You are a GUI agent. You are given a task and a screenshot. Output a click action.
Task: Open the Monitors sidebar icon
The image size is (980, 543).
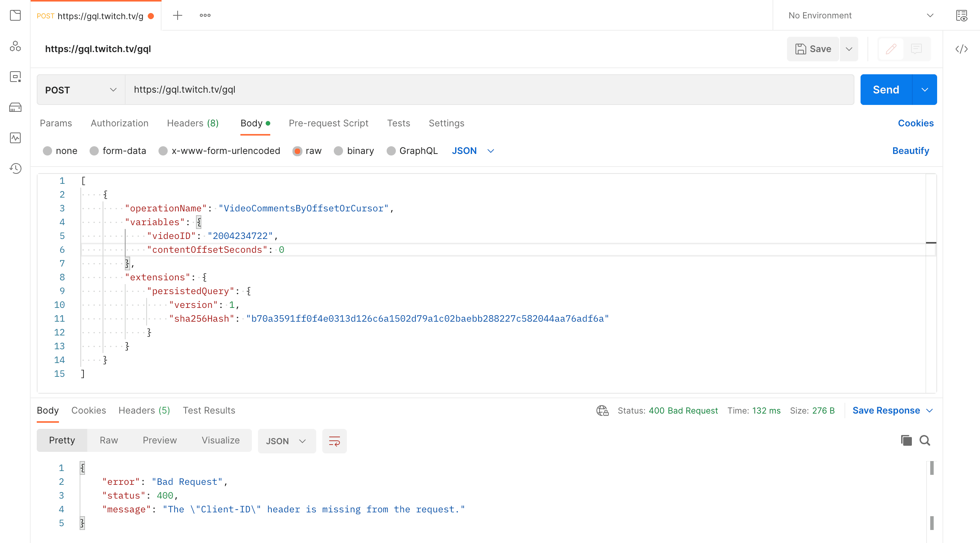[x=15, y=138]
